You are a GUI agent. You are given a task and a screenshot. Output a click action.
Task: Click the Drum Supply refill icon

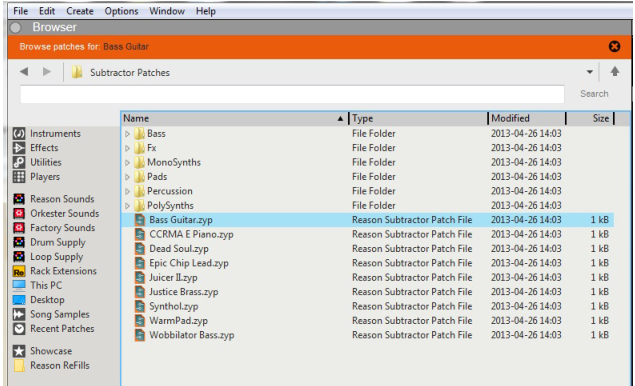tap(19, 242)
